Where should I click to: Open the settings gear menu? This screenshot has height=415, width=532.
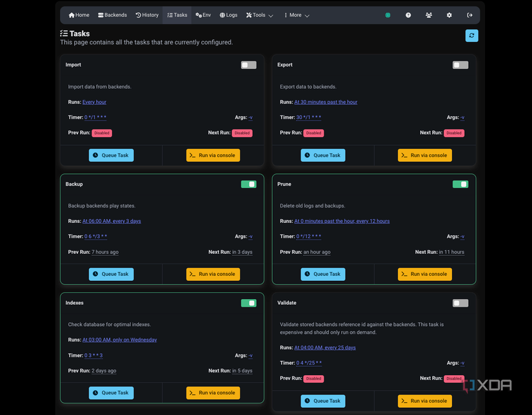point(449,14)
